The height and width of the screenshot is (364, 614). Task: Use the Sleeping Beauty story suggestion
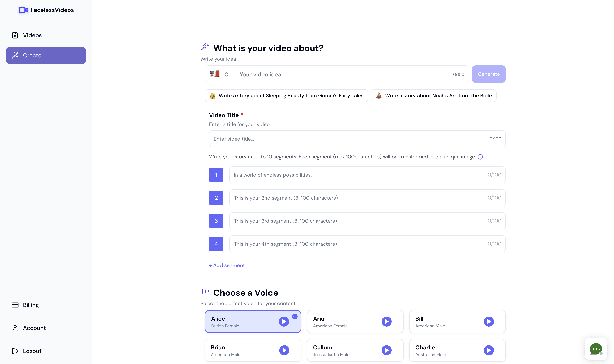(x=286, y=96)
